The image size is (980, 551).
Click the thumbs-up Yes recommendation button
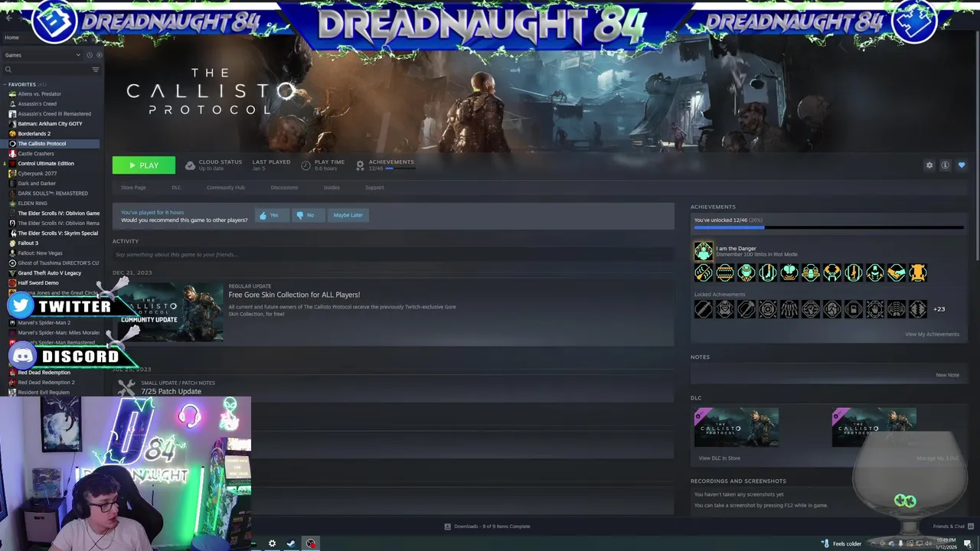coord(271,215)
